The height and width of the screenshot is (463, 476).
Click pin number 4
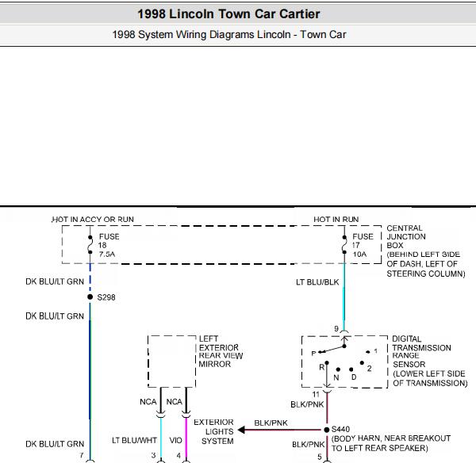click(178, 455)
